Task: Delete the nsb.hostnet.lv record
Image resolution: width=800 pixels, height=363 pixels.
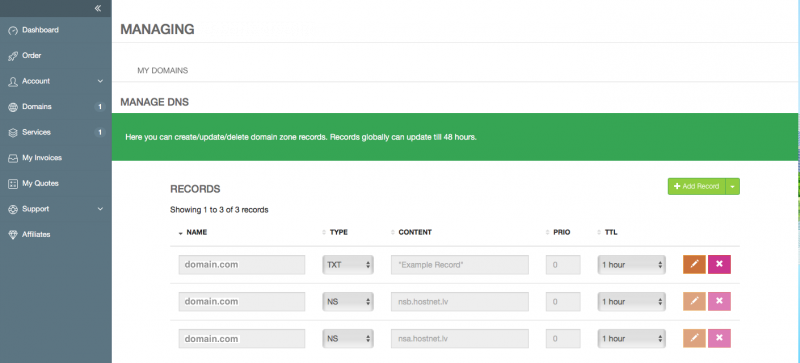Action: click(719, 301)
